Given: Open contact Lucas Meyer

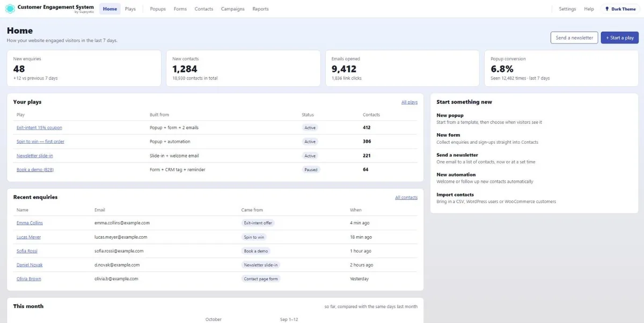Looking at the screenshot, I should tap(28, 237).
